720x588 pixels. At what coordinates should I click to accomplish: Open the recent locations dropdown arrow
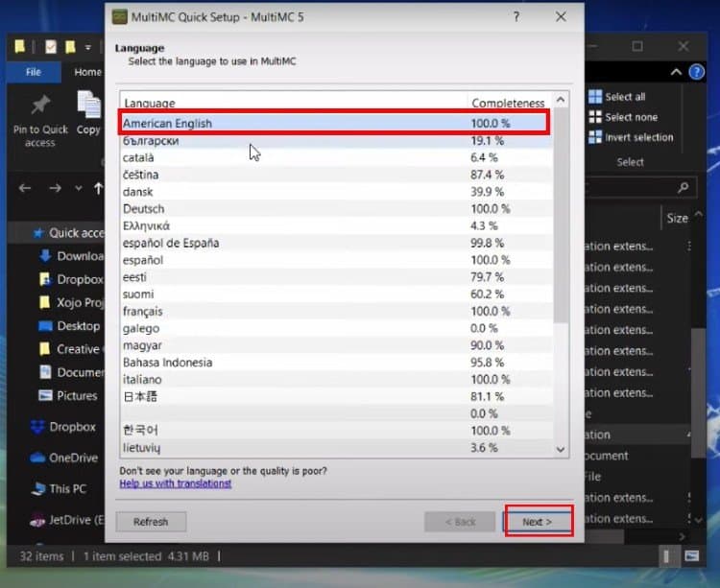click(79, 188)
